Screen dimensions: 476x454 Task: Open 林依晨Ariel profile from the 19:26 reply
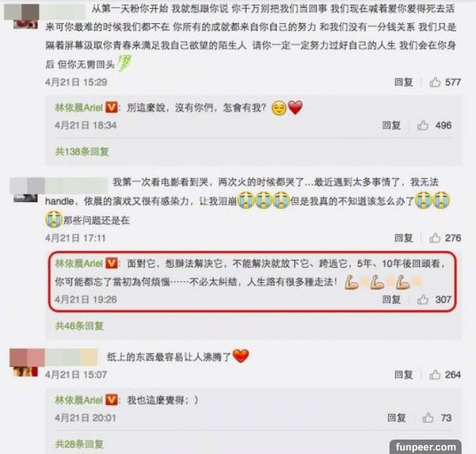click(x=79, y=263)
